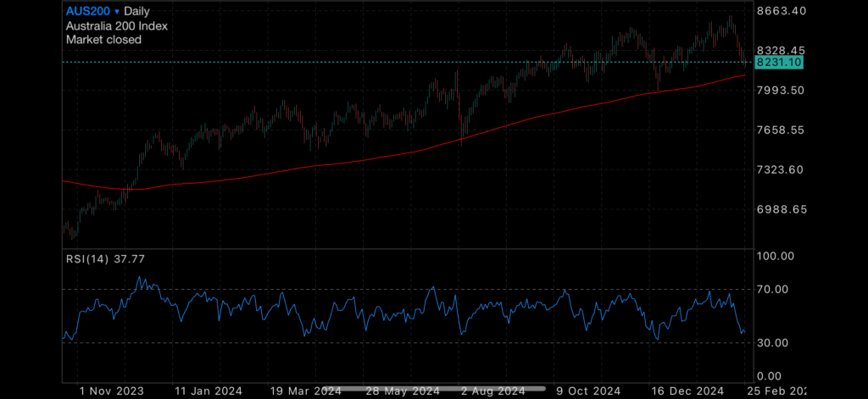Click the 19 Mar 2024 date label
This screenshot has width=868, height=399.
click(305, 391)
